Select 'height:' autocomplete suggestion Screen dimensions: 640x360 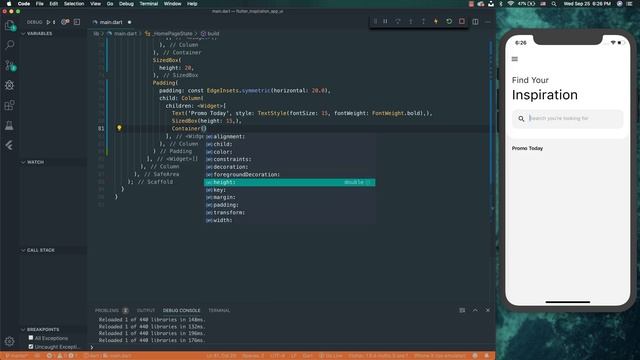pyautogui.click(x=289, y=182)
